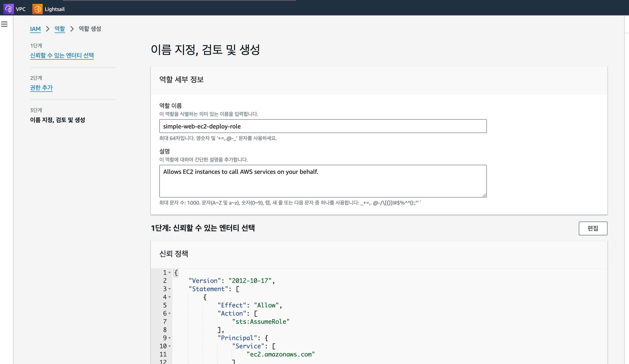This screenshot has height=364, width=629.
Task: Collapse the Statement fold arrow on line 3
Action: (x=170, y=289)
